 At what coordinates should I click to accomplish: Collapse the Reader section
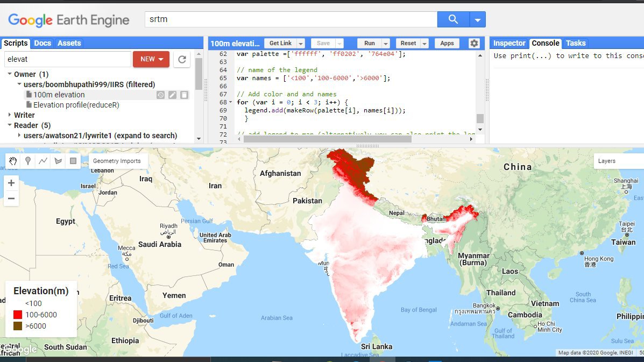click(10, 125)
